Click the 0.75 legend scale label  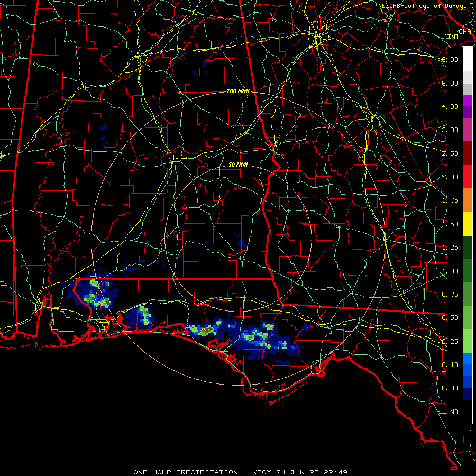450,295
